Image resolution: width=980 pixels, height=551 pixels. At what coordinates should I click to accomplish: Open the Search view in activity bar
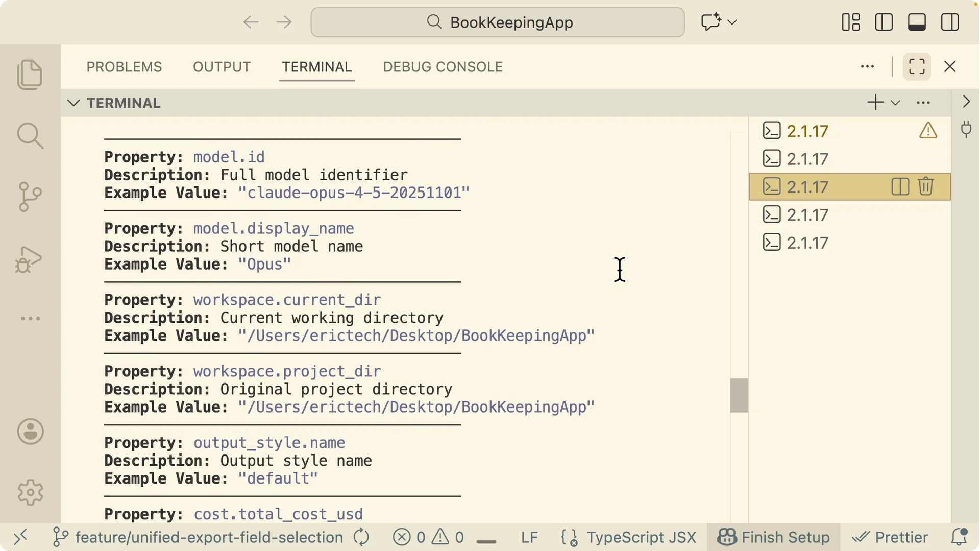tap(30, 136)
